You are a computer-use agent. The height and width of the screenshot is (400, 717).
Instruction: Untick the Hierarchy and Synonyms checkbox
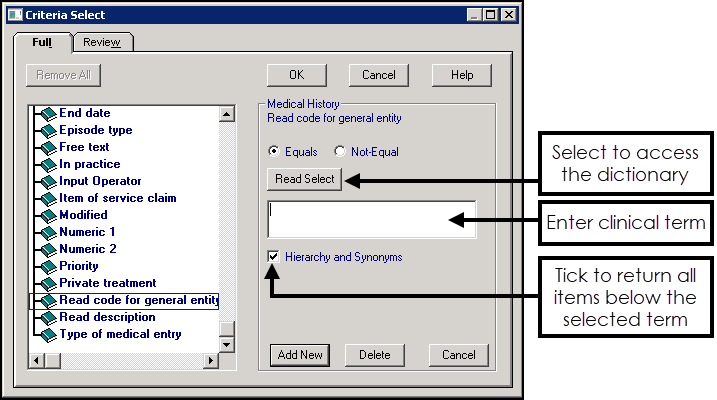[274, 258]
